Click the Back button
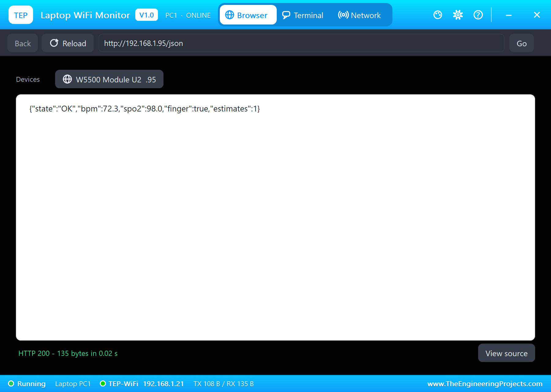This screenshot has height=392, width=551. pos(23,43)
